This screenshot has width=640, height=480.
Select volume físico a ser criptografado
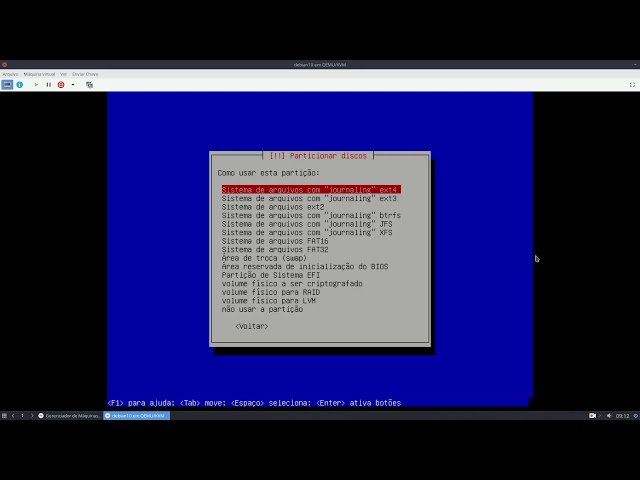[292, 284]
